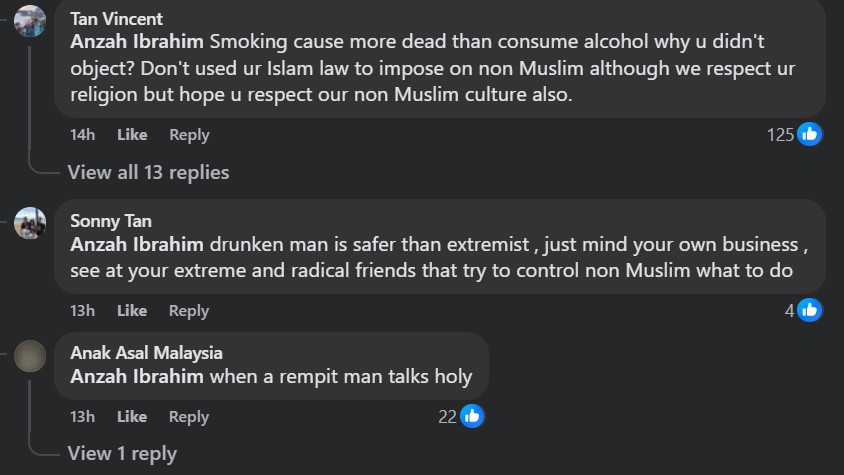Viewport: 844px width, 475px height.
Task: Expand View 1 reply
Action: click(122, 453)
